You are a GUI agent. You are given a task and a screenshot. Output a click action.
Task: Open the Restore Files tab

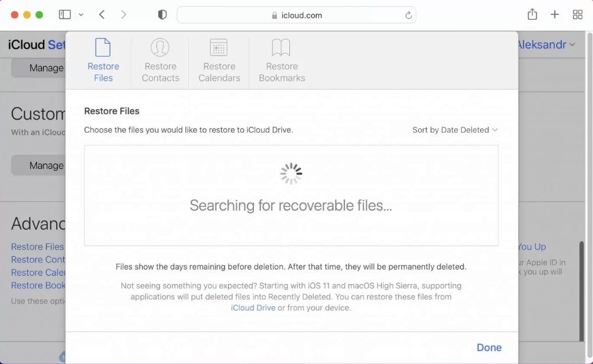tap(103, 60)
